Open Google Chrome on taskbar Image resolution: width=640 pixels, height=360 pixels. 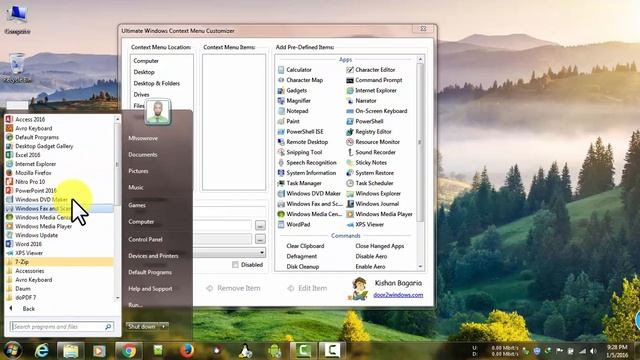pos(129,351)
